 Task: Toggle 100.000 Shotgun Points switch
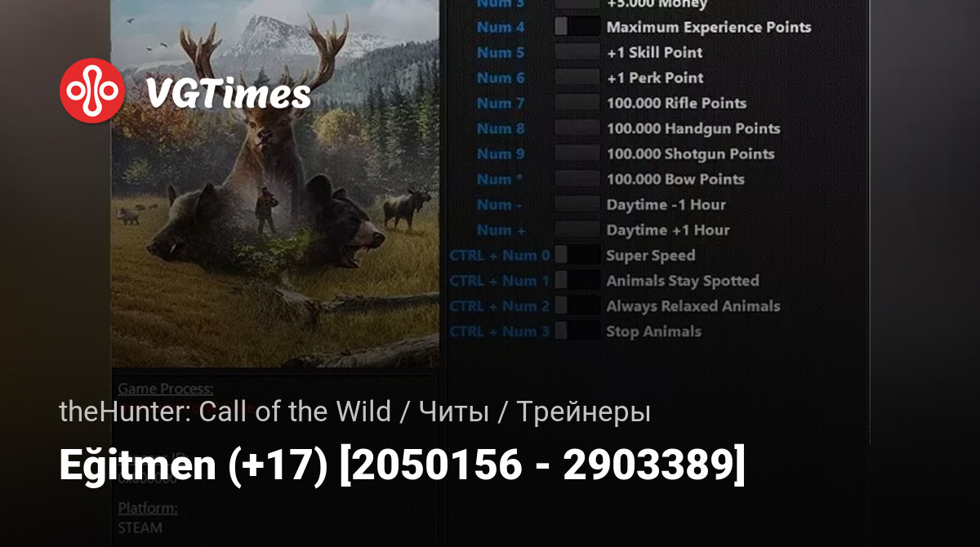[577, 153]
